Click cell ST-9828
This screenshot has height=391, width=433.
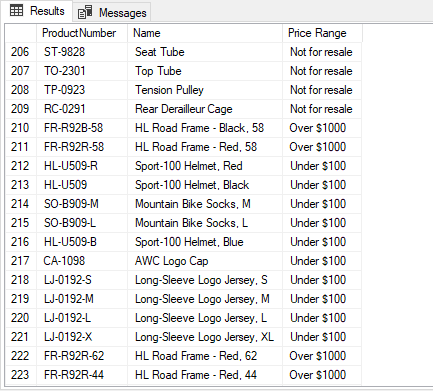(82, 52)
